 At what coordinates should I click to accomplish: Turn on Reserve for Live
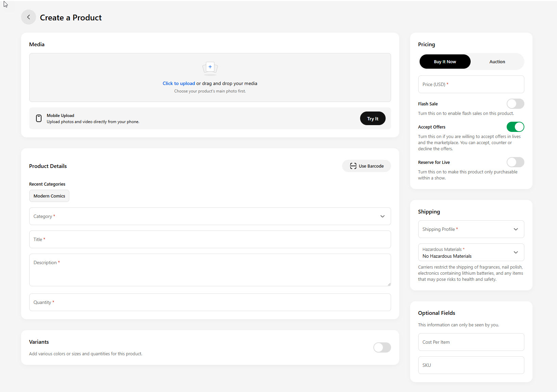pos(515,162)
